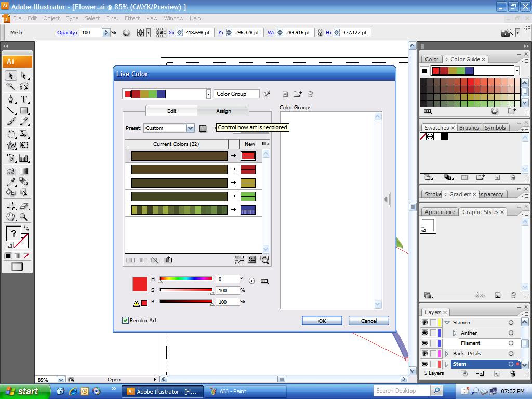Open Color Guide harmony rules dropdown
The height and width of the screenshot is (399, 532).
pos(517,71)
